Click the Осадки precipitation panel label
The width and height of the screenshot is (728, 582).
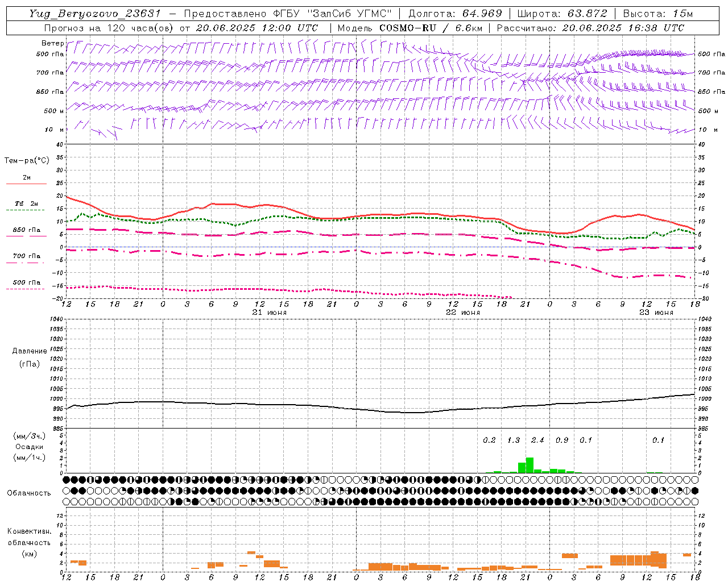(30, 447)
